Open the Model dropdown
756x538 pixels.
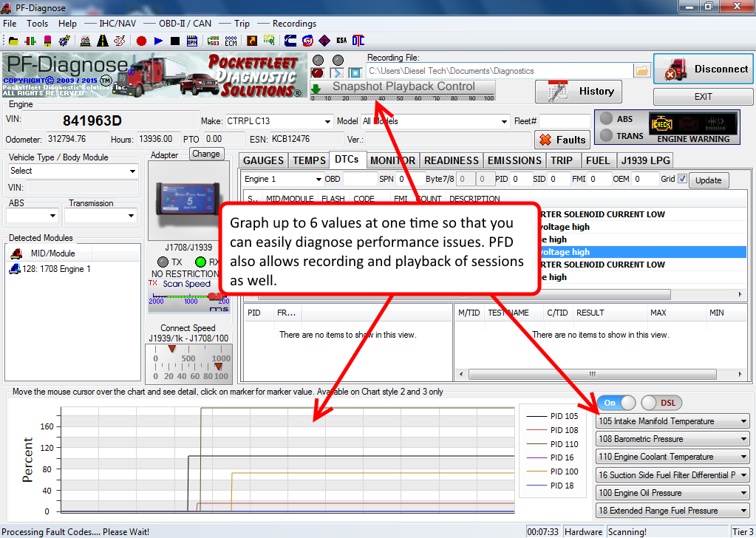coord(435,121)
